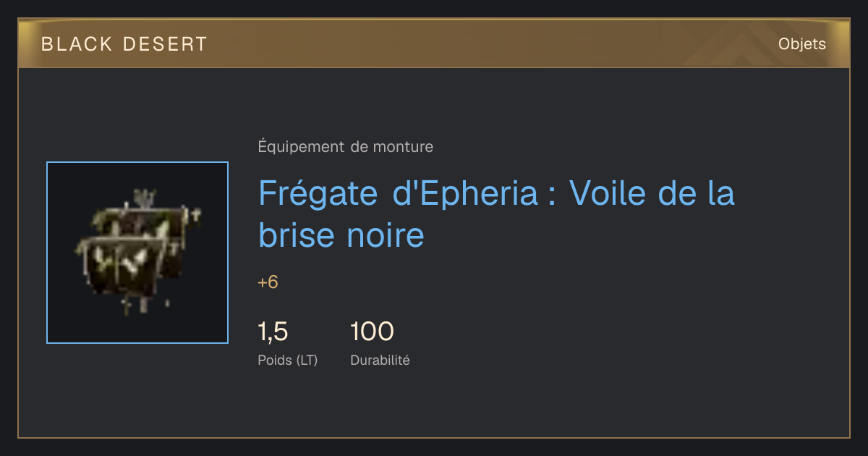
Task: Click the 1,5 weight value
Action: tap(273, 332)
